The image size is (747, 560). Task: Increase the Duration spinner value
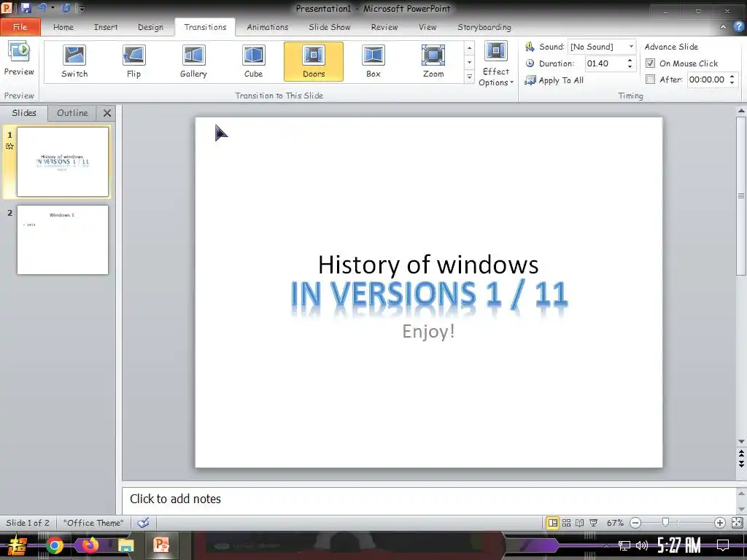[x=630, y=61]
